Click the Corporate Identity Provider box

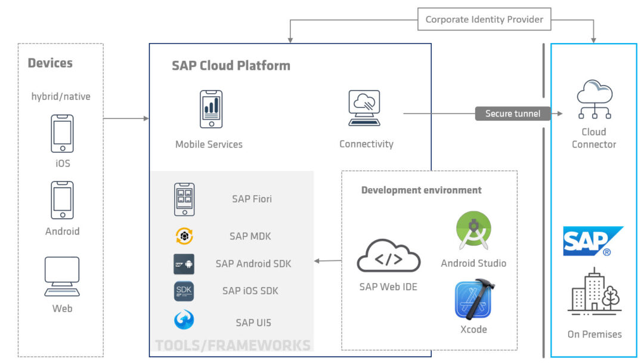coord(484,19)
